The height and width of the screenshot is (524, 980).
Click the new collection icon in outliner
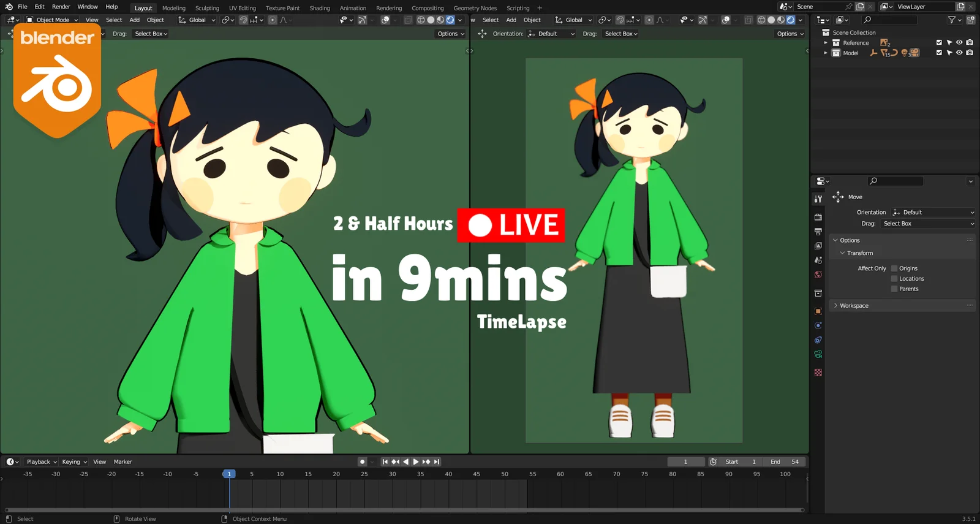pos(970,20)
